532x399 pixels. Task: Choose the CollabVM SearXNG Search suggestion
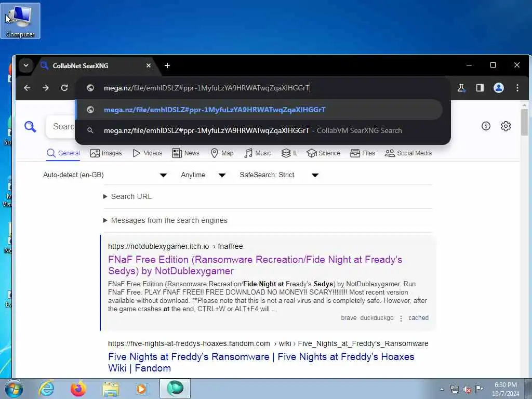259,130
